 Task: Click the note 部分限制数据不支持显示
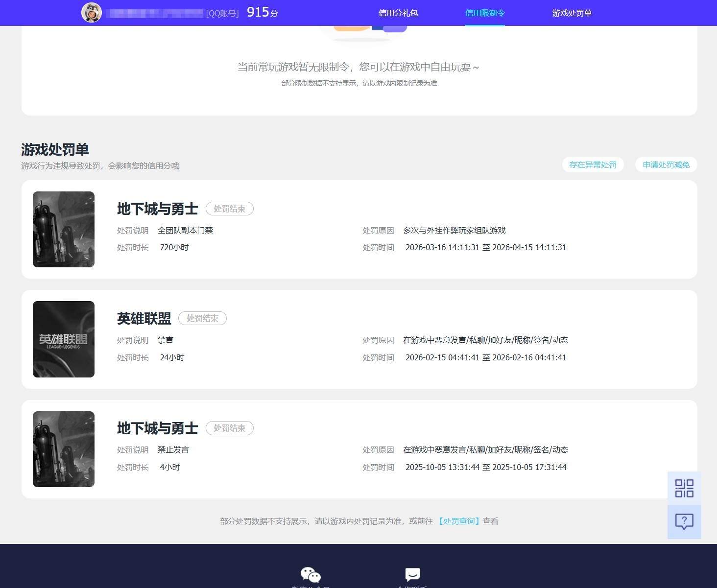point(359,83)
